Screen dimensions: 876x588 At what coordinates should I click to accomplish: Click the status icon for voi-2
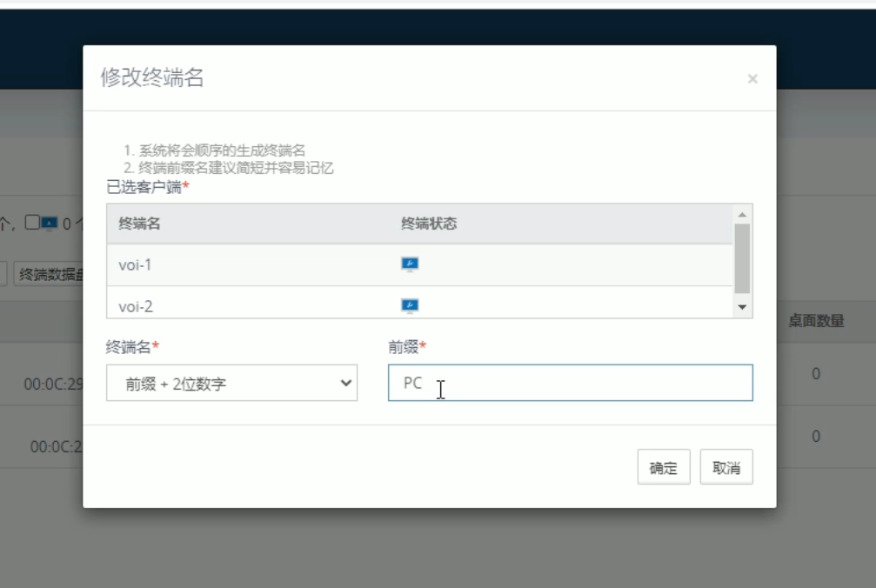410,305
